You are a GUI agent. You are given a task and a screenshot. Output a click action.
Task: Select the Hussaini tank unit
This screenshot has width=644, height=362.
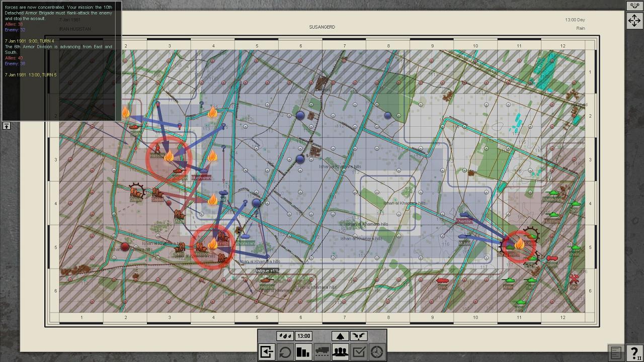pos(552,217)
